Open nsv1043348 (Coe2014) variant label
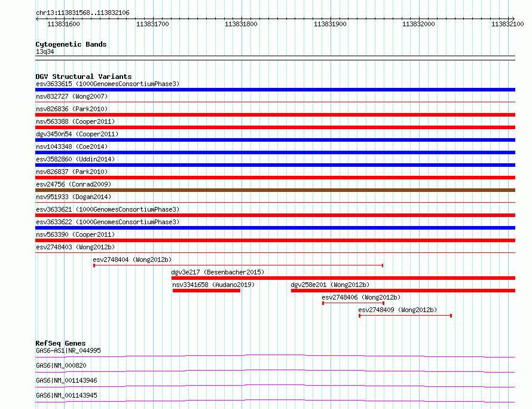532x409 pixels. click(x=72, y=146)
